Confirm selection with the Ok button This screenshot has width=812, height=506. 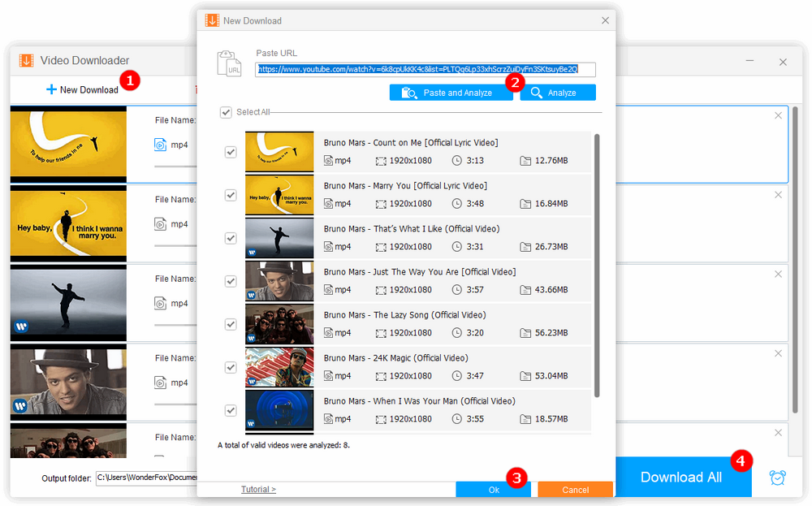[x=493, y=490]
